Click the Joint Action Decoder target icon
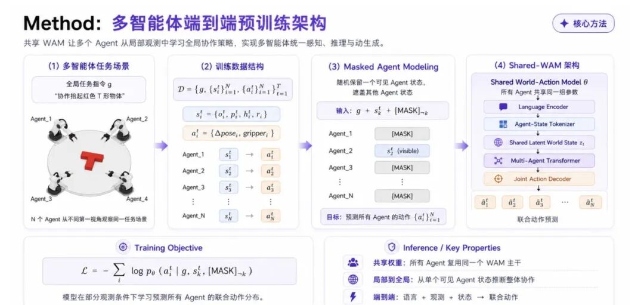644x305 pixels. point(499,179)
